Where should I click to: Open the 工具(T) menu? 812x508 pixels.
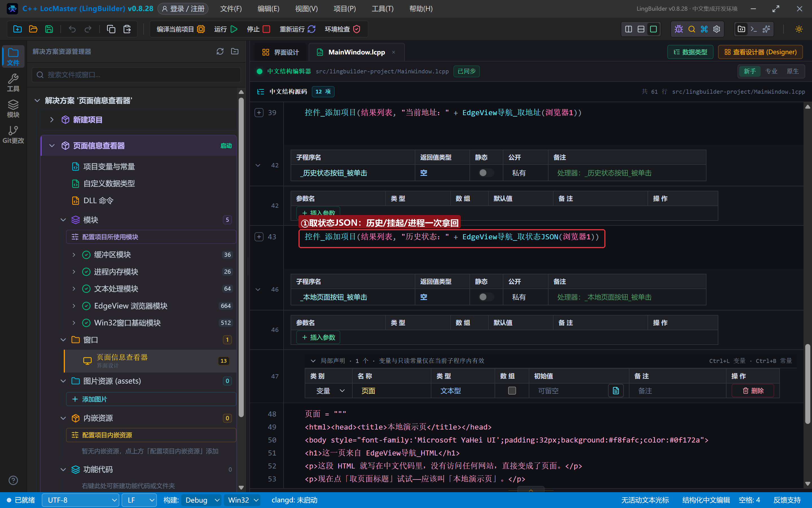[382, 8]
